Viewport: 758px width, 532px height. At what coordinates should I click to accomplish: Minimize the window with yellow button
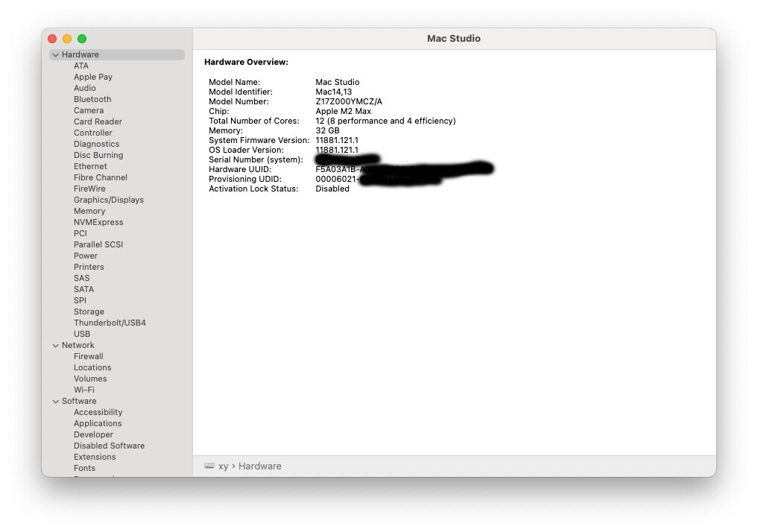[x=67, y=39]
